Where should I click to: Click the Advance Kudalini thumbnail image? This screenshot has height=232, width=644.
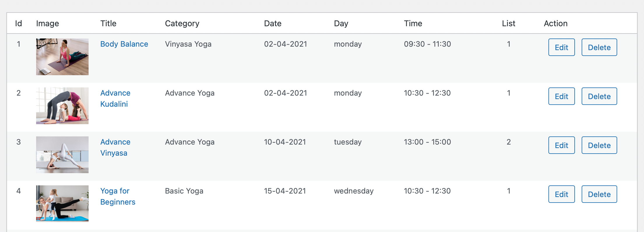click(62, 106)
